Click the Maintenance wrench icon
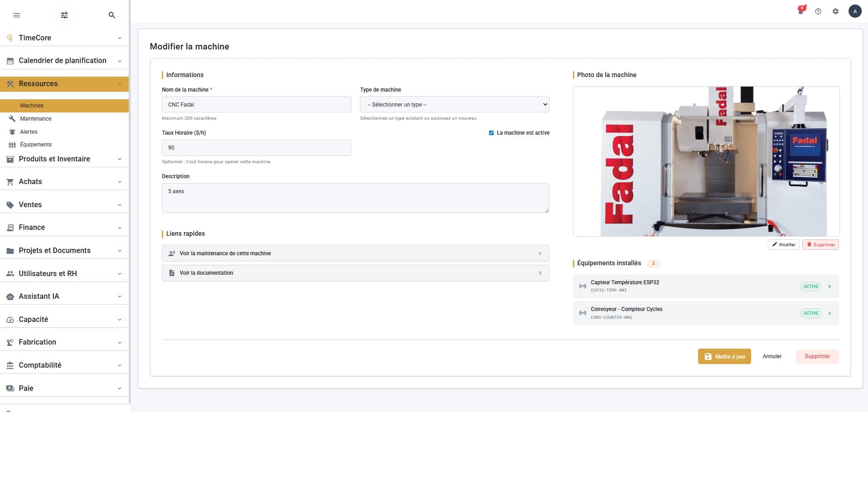Image resolution: width=868 pixels, height=486 pixels. [12, 119]
